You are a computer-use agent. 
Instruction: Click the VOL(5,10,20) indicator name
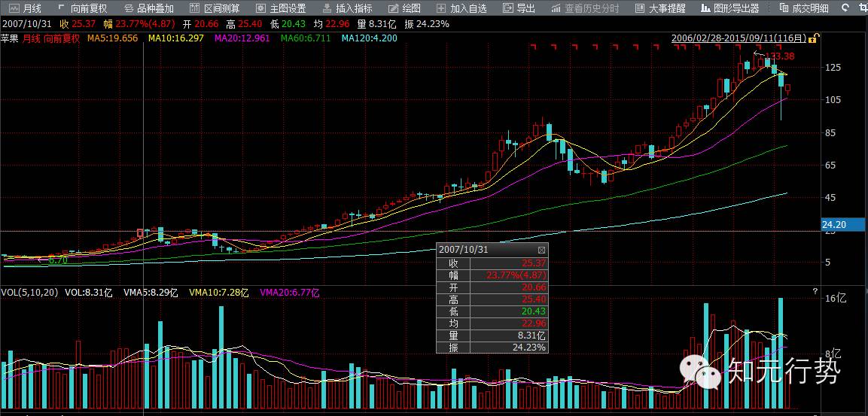pyautogui.click(x=29, y=293)
